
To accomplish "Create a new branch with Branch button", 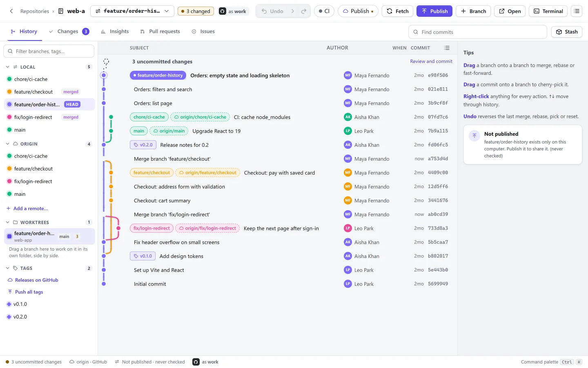I will 473,11.
